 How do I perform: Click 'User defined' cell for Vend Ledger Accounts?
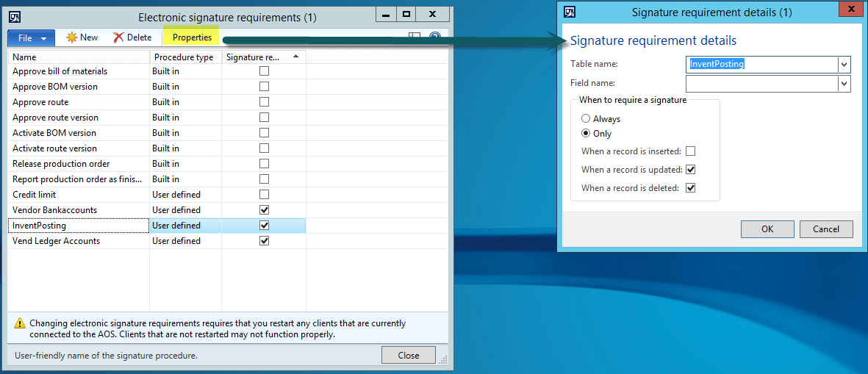pyautogui.click(x=186, y=242)
